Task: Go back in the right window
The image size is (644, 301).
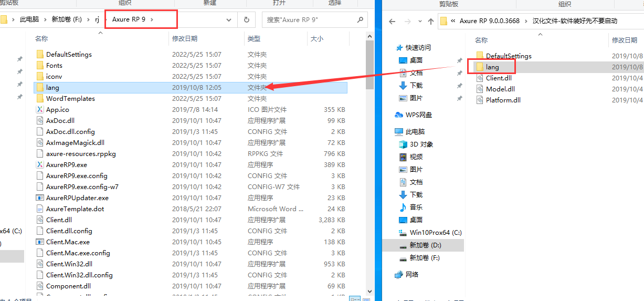Action: point(392,22)
